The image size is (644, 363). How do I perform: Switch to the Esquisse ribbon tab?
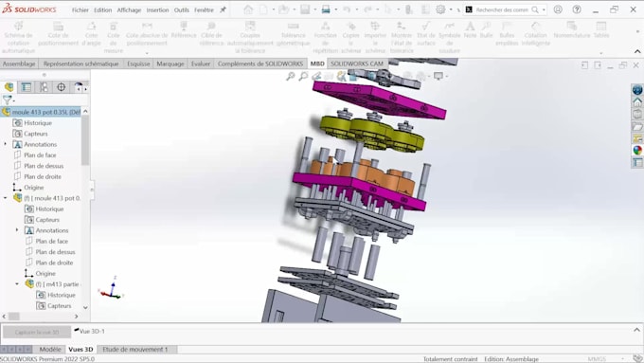point(138,64)
